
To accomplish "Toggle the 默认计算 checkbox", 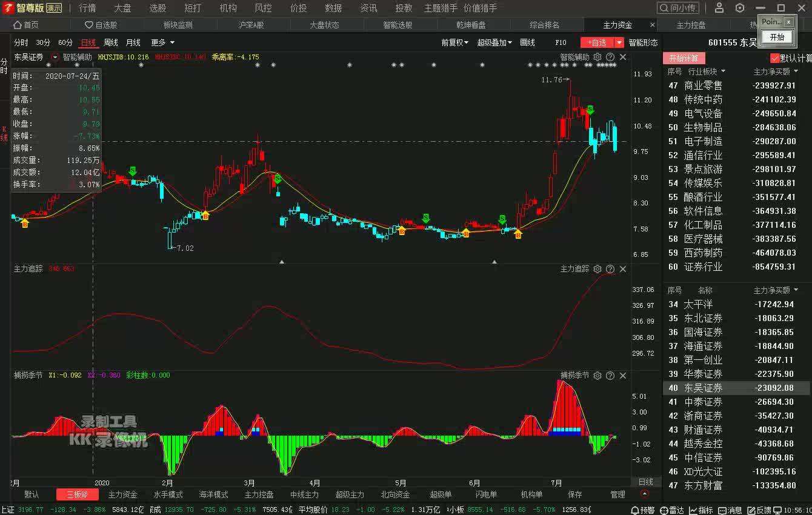I will click(x=774, y=58).
